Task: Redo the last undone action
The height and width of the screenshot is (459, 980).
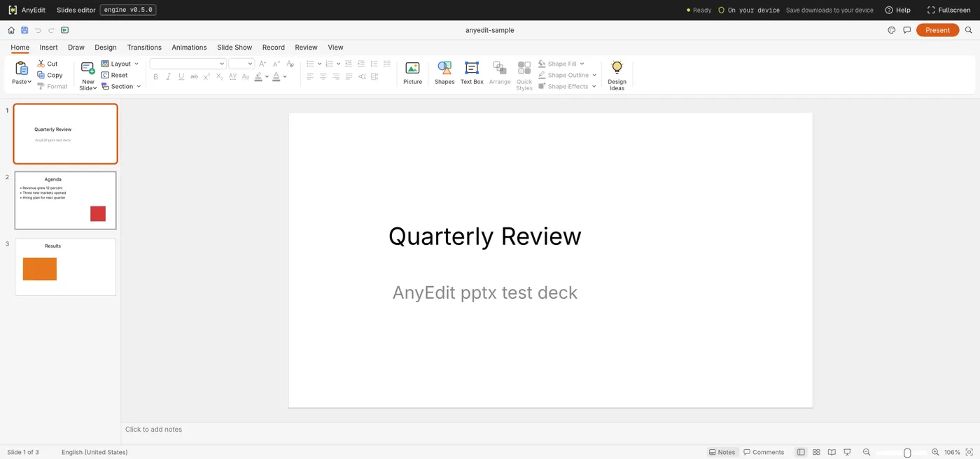Action: tap(51, 30)
